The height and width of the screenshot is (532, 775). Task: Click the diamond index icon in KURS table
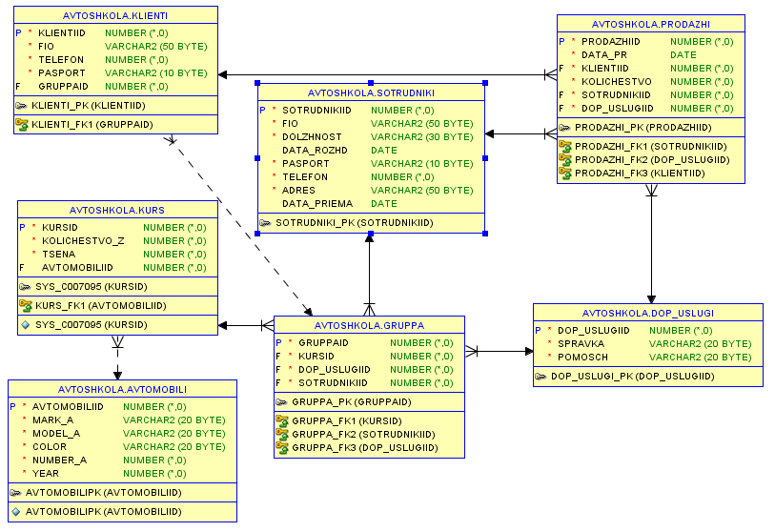tap(26, 325)
